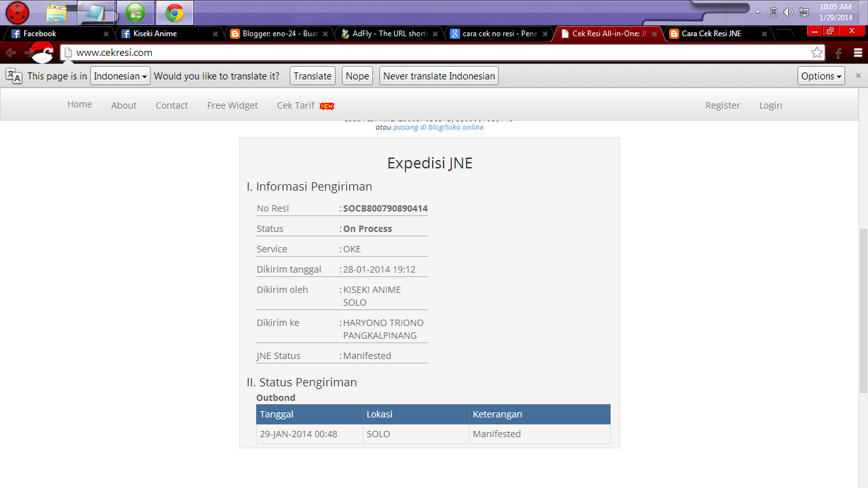The width and height of the screenshot is (868, 488).
Task: Click the battery icon in system tray
Action: click(x=773, y=12)
